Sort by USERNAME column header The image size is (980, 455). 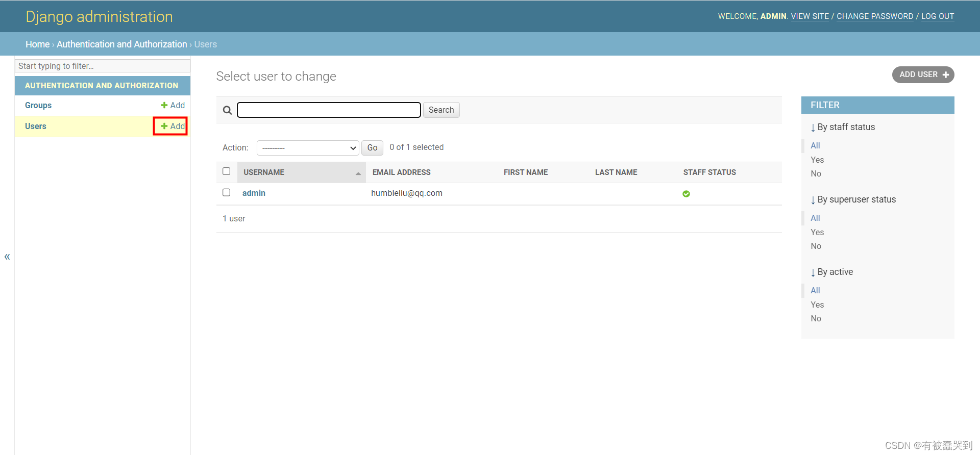[264, 172]
